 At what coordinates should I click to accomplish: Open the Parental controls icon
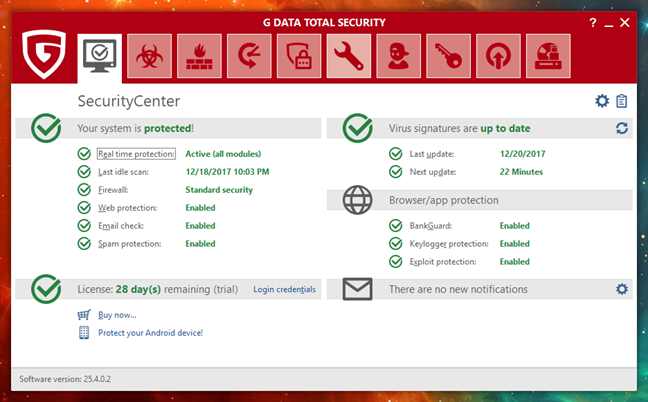(x=399, y=56)
